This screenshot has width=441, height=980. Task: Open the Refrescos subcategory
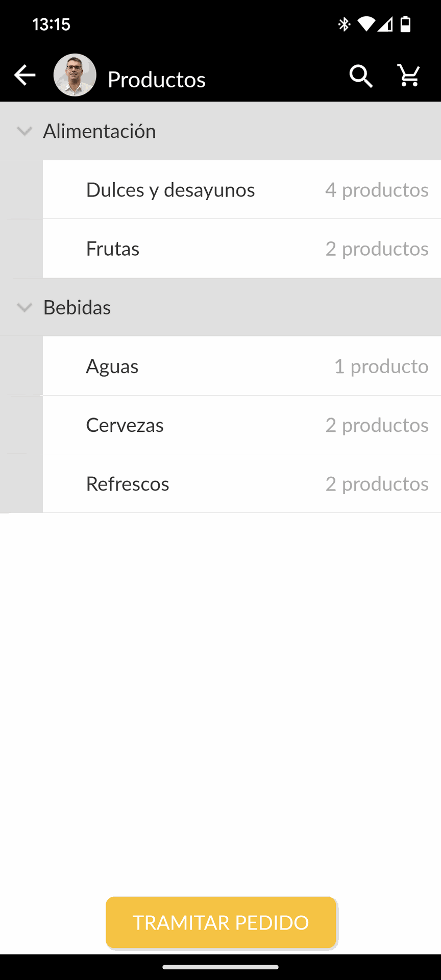242,483
